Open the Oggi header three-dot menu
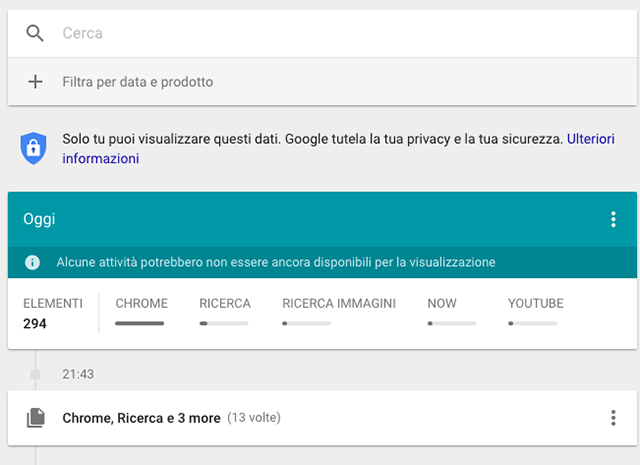The image size is (640, 465). [x=613, y=219]
